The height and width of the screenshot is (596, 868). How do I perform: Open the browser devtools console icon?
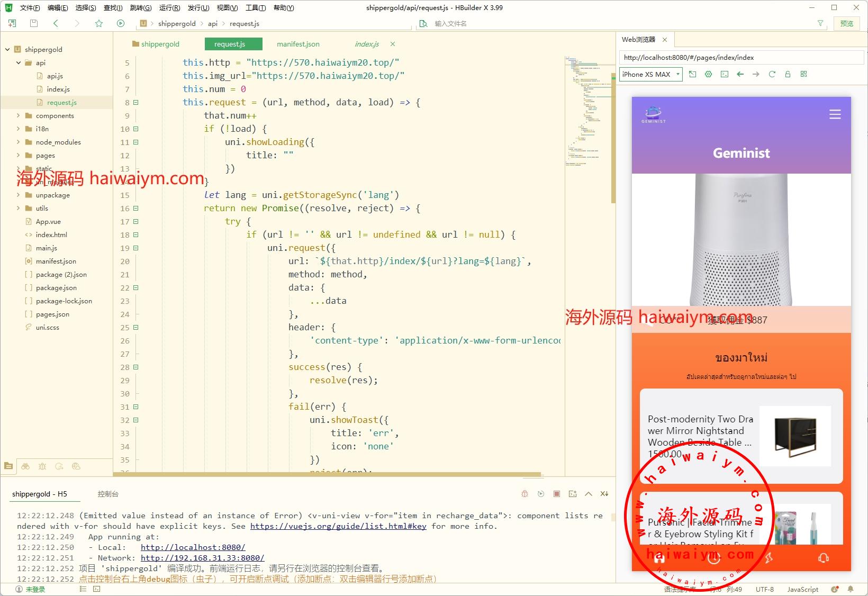click(x=724, y=74)
